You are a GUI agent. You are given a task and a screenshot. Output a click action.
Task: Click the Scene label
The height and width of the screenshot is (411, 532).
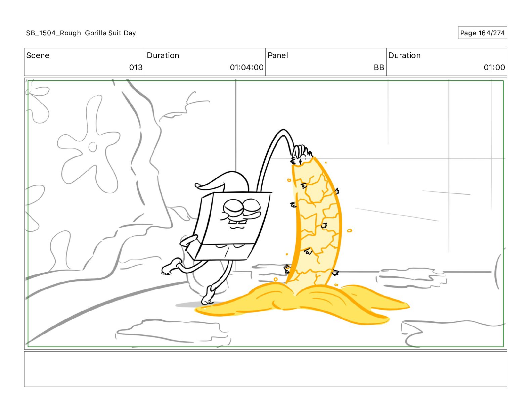[38, 55]
